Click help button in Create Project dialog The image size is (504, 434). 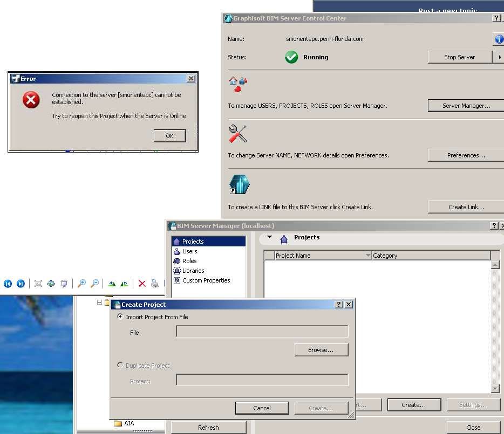(339, 304)
